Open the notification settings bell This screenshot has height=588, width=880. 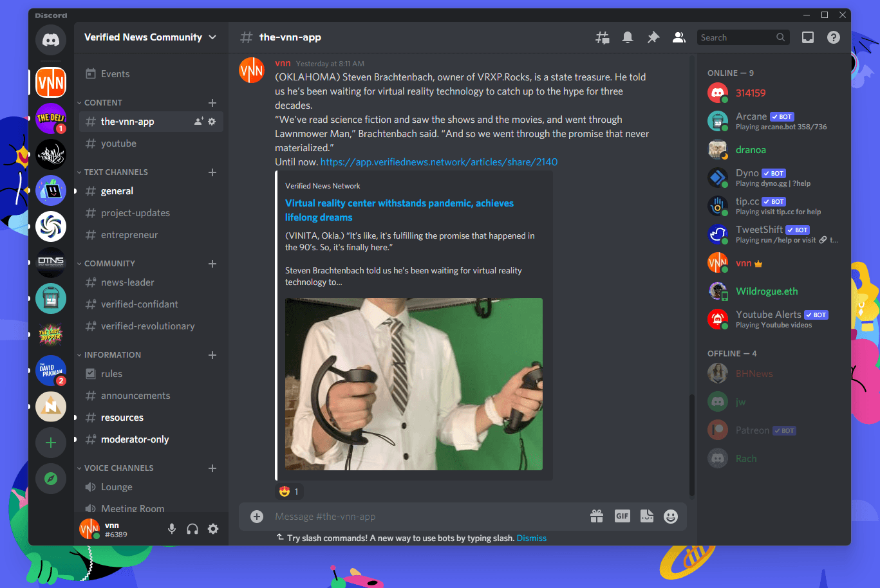coord(628,37)
